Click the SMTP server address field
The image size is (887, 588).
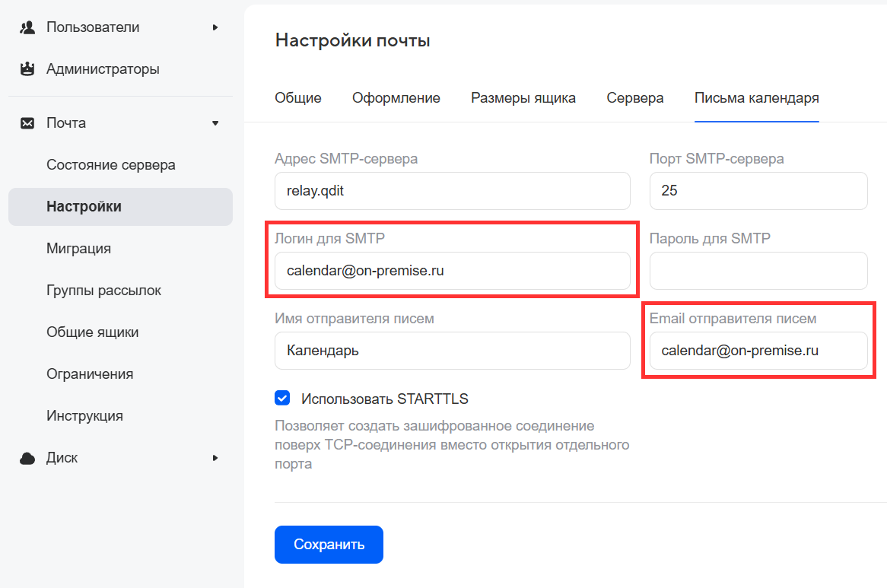[452, 191]
